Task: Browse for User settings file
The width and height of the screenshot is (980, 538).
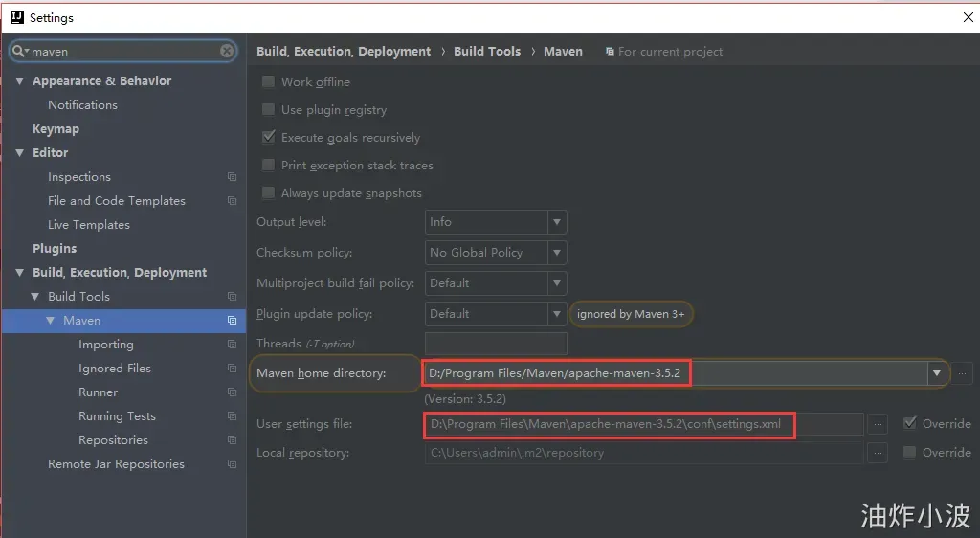Action: tap(878, 424)
